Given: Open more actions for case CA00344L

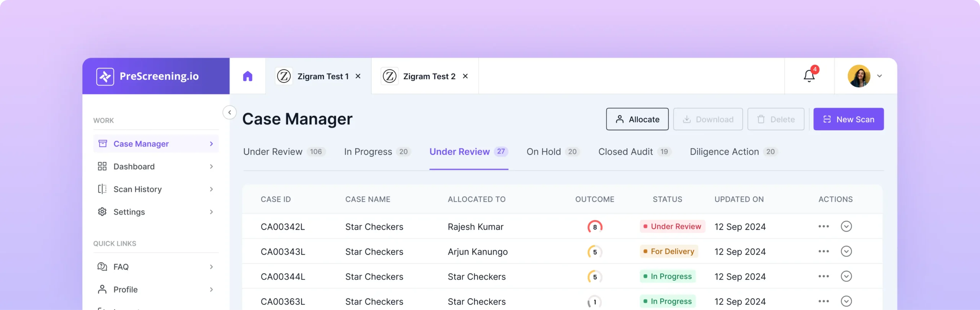Looking at the screenshot, I should click(x=823, y=276).
